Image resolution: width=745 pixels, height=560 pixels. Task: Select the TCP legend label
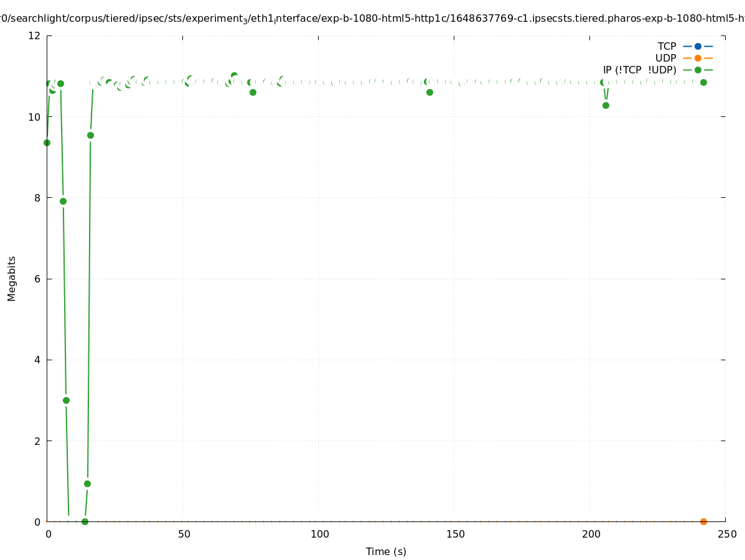(x=667, y=46)
